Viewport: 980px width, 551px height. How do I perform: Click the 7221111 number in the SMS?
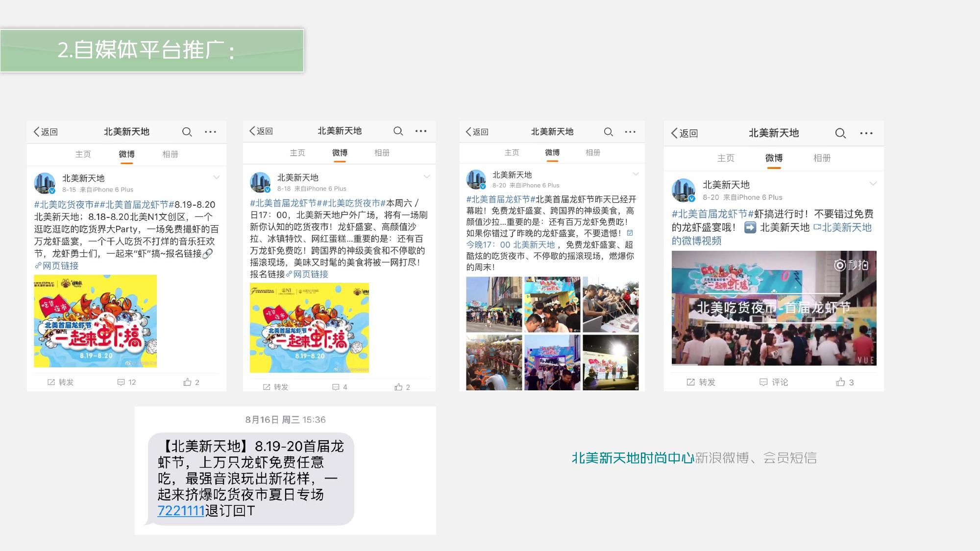[181, 510]
